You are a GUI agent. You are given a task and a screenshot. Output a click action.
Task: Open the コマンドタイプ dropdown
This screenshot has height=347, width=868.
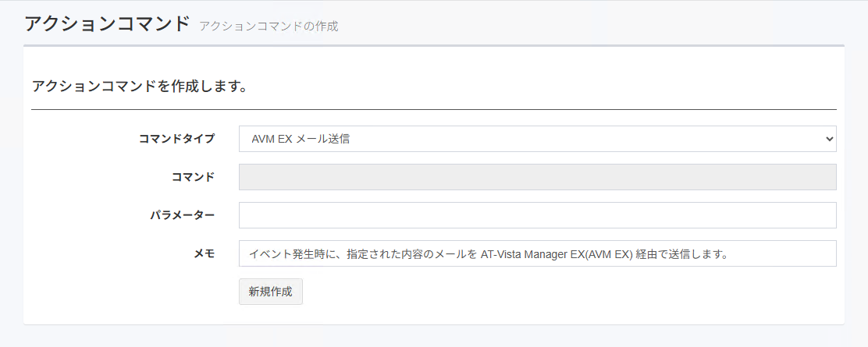click(537, 139)
